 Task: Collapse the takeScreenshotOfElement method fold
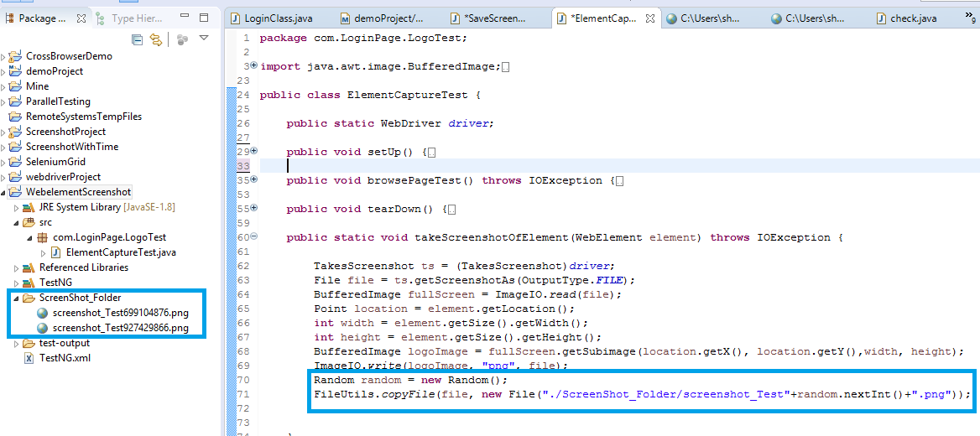(x=253, y=236)
